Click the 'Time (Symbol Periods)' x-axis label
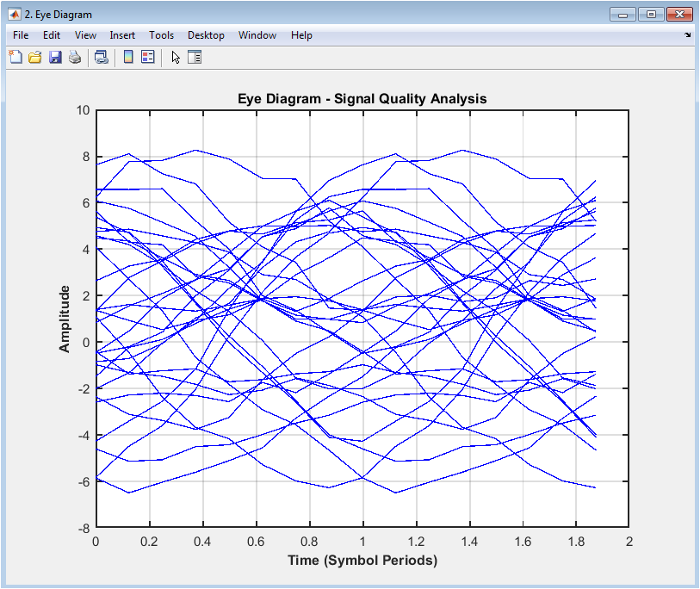 pyautogui.click(x=362, y=561)
